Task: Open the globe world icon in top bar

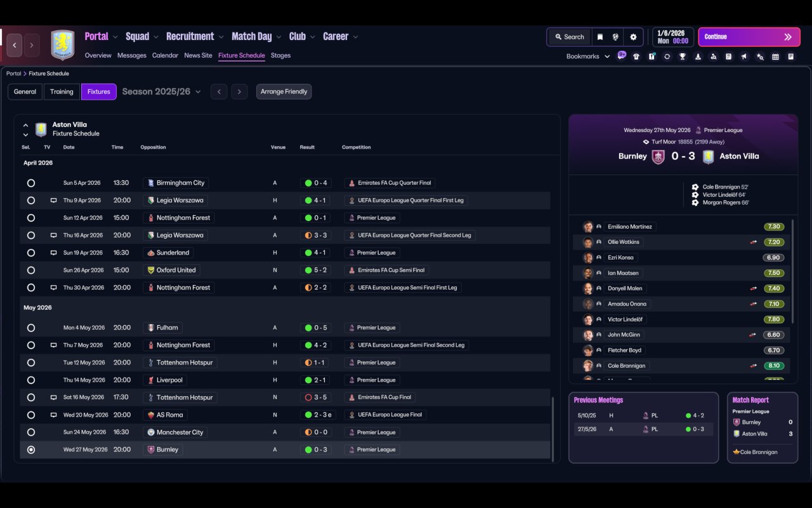Action: click(615, 37)
